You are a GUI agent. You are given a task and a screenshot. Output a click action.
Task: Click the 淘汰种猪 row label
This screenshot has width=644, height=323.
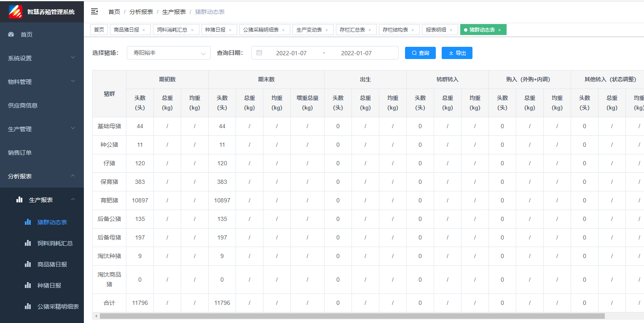pos(109,256)
